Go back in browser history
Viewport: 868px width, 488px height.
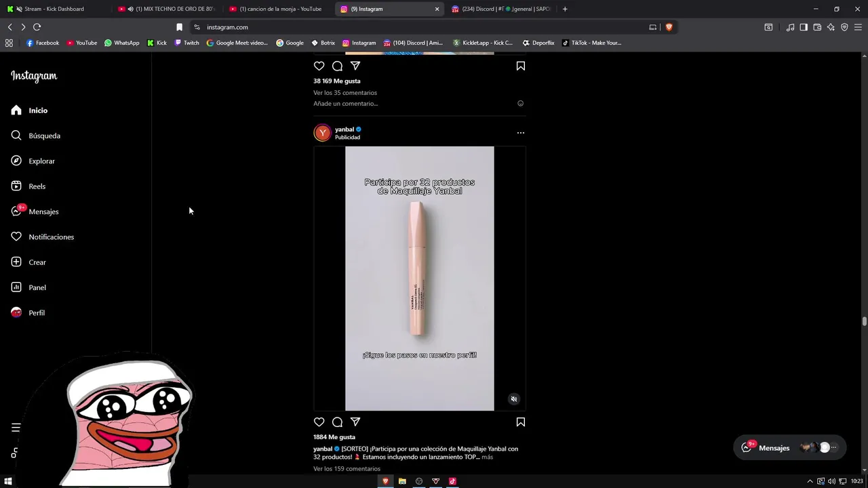9,27
